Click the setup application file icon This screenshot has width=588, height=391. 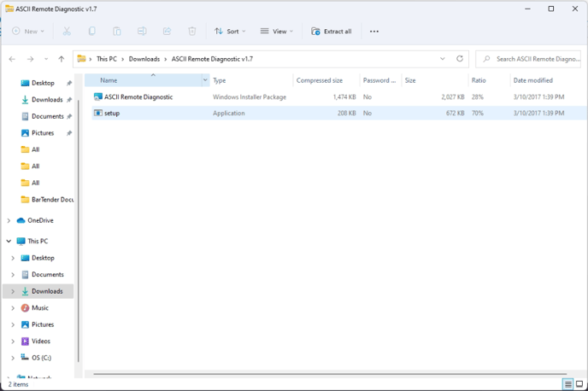(x=98, y=113)
